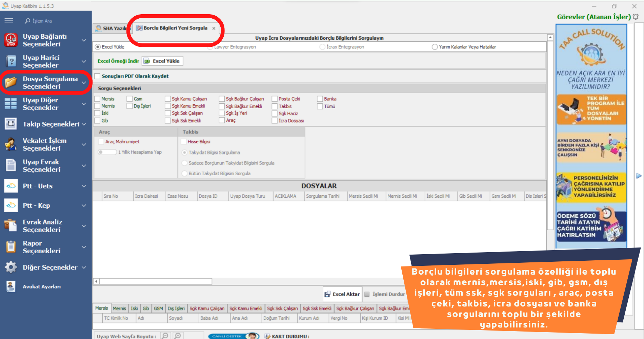Viewport: 644px width, 339px height.
Task: Click the zoom in magnifier icon
Action: [x=178, y=336]
